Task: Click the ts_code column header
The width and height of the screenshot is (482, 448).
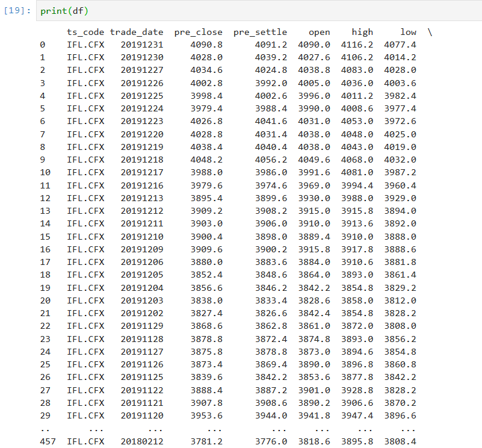Action: pos(84,32)
